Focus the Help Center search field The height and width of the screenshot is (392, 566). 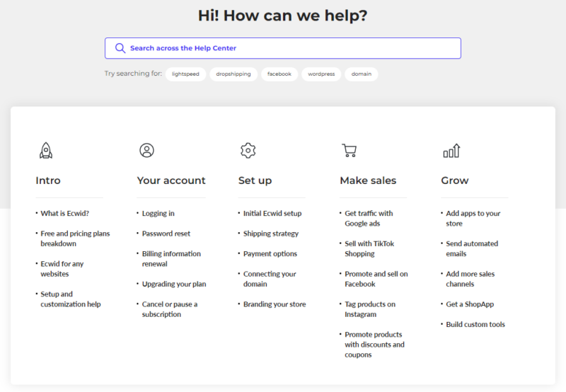(282, 48)
